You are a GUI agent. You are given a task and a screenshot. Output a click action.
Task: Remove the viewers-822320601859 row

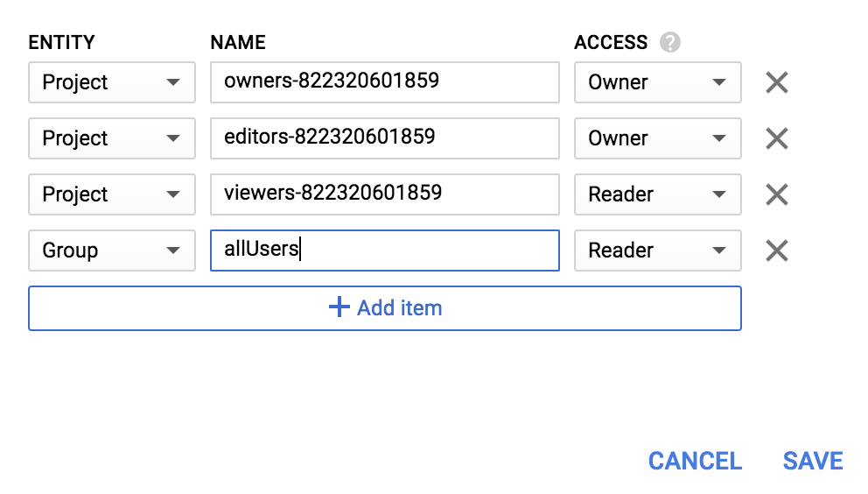pyautogui.click(x=776, y=194)
